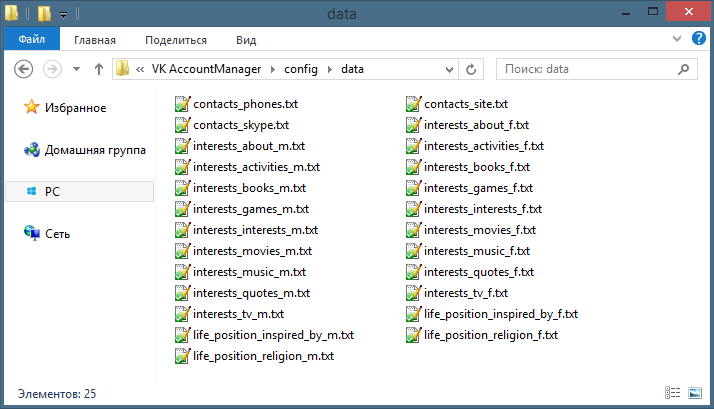Screen dimensions: 714x409
Task: Click the interests_activities_f.txt file icon
Action: 413,146
